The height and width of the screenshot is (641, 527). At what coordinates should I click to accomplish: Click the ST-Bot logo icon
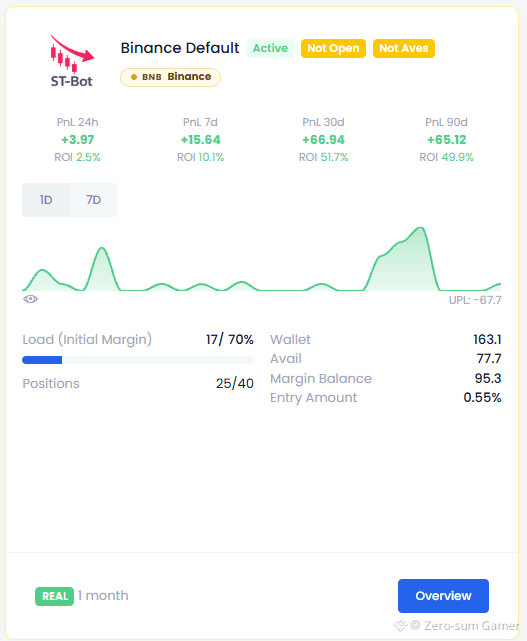(72, 61)
